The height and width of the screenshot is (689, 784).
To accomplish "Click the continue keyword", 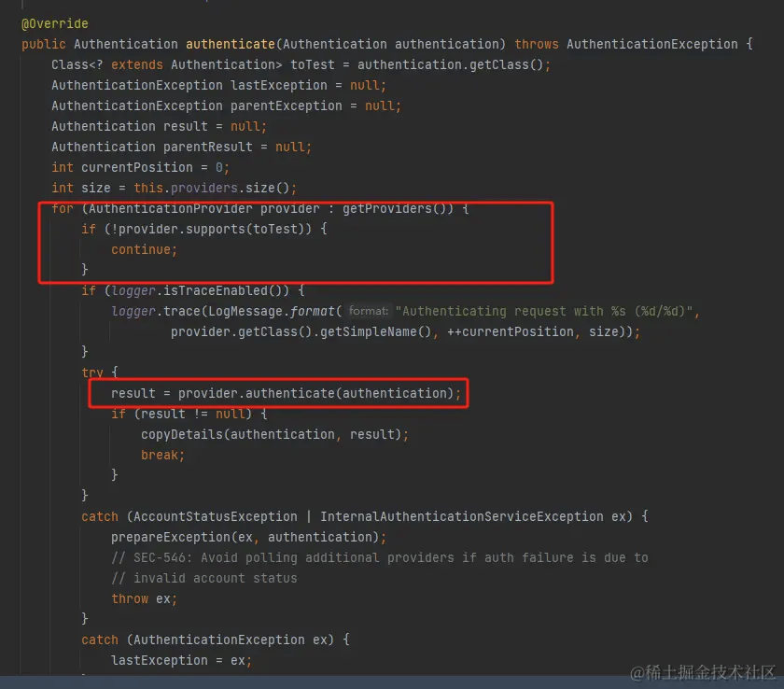I will (x=144, y=249).
